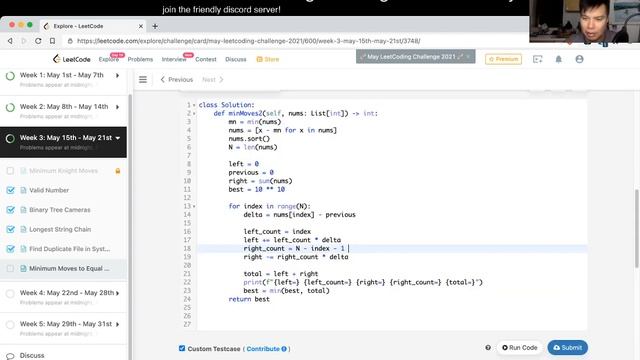Click the Run Code button
640x360 pixels.
520,348
